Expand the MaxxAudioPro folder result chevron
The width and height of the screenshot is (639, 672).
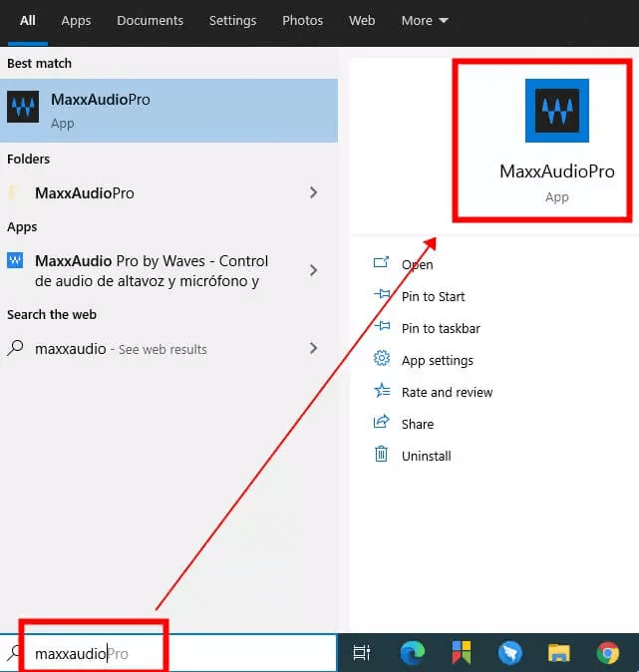point(313,192)
